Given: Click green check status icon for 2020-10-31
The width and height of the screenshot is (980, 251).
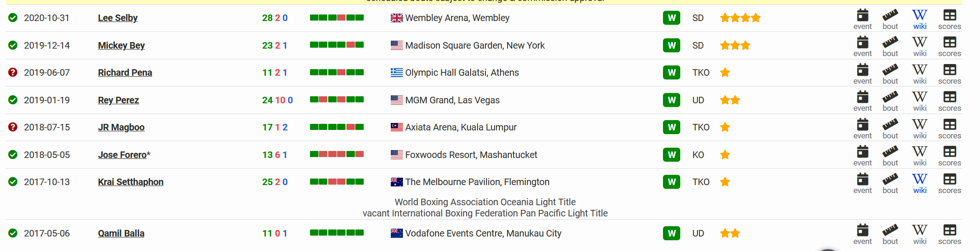Looking at the screenshot, I should [13, 18].
